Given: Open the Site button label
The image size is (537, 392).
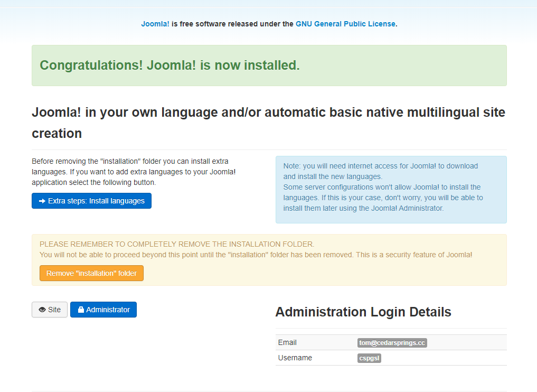Looking at the screenshot, I should [x=54, y=310].
